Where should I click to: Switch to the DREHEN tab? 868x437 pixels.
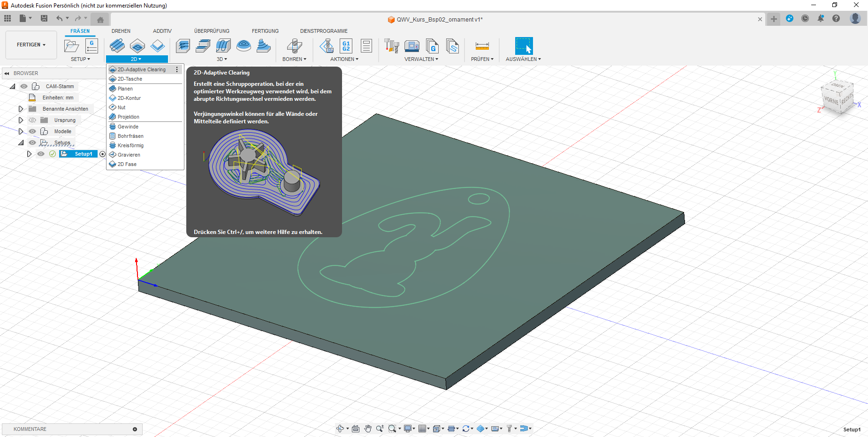(x=121, y=31)
